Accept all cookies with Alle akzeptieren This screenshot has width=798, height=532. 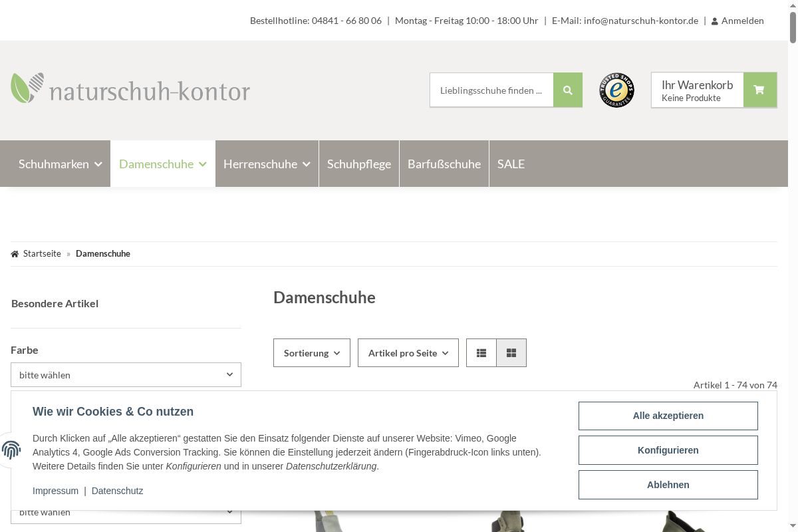point(668,416)
